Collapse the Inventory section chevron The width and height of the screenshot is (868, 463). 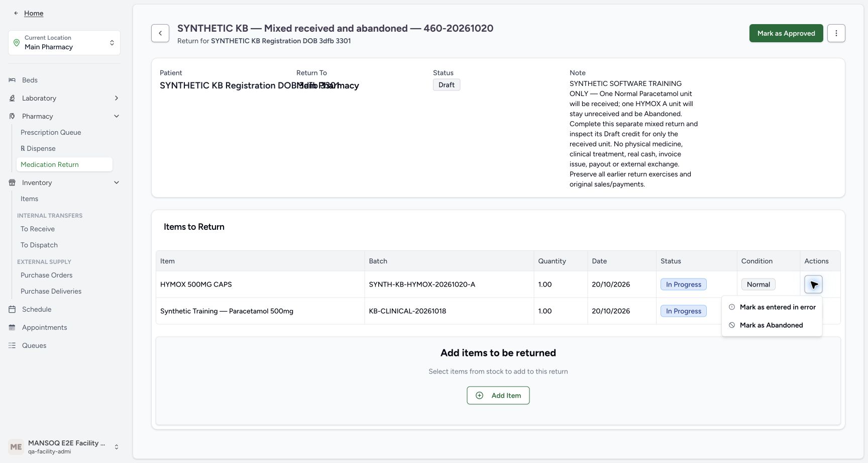pos(117,182)
